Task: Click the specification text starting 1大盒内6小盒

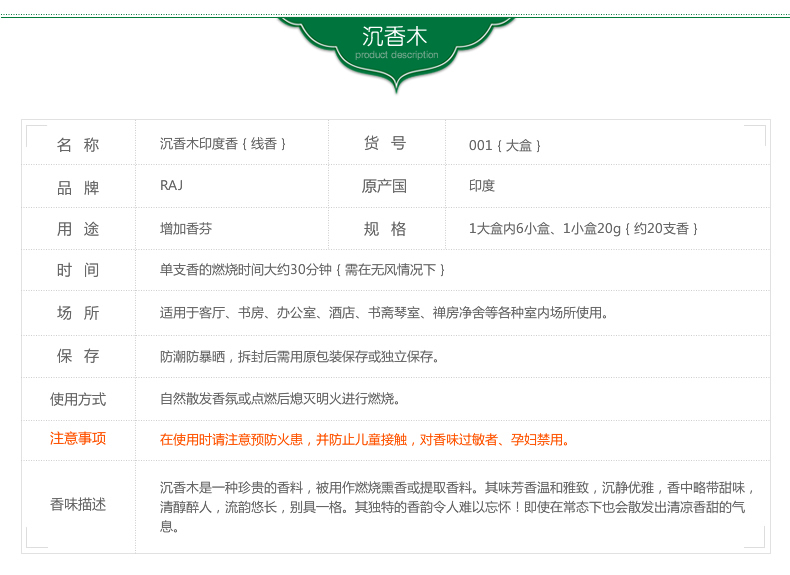Action: (x=583, y=229)
